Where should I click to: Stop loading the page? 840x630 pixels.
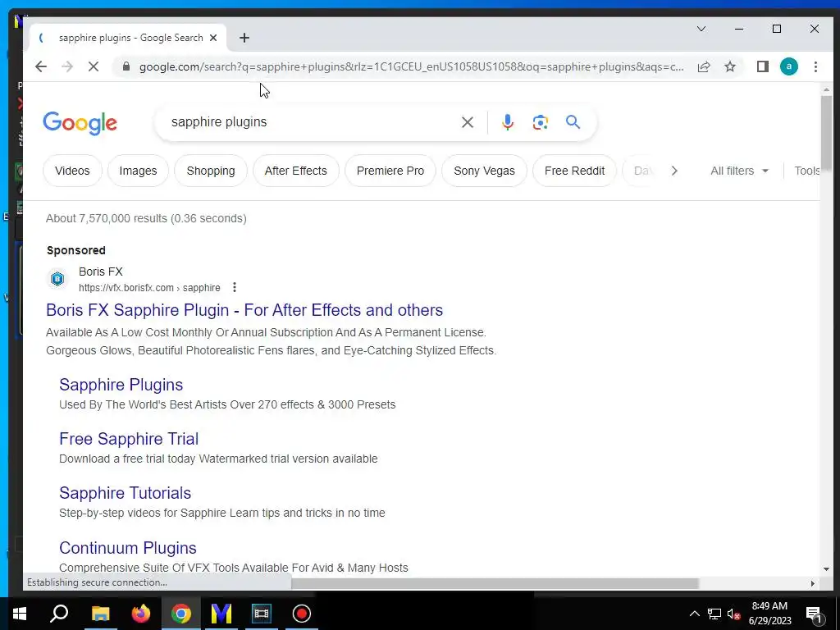(x=94, y=66)
